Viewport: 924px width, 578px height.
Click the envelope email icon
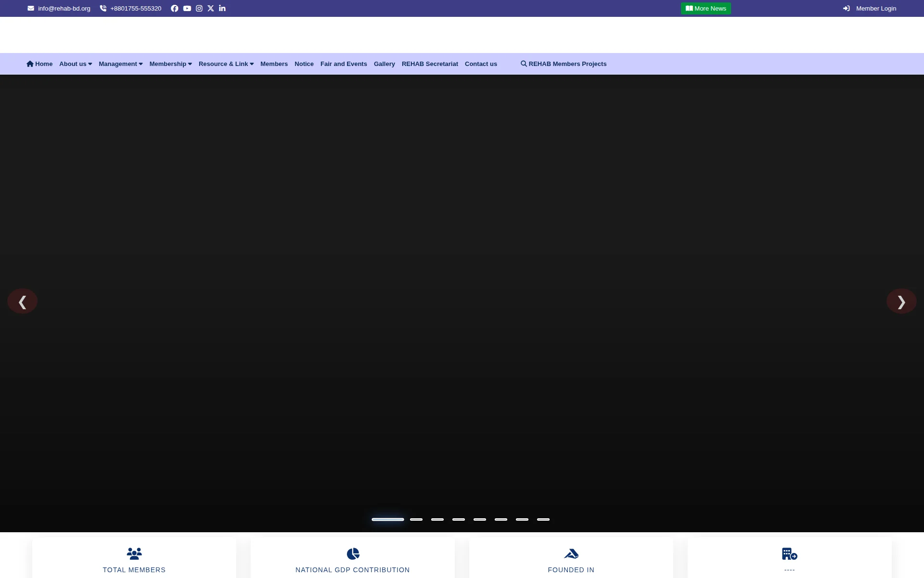point(31,8)
